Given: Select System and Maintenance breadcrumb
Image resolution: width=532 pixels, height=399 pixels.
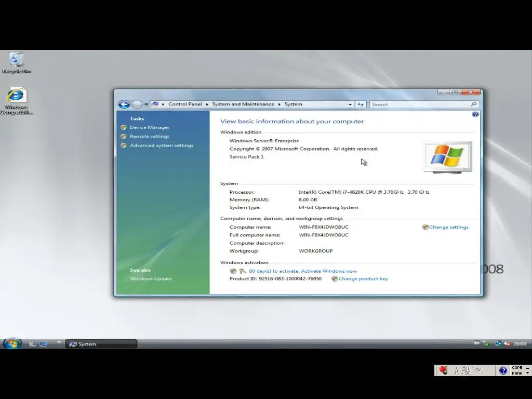Looking at the screenshot, I should (x=243, y=104).
